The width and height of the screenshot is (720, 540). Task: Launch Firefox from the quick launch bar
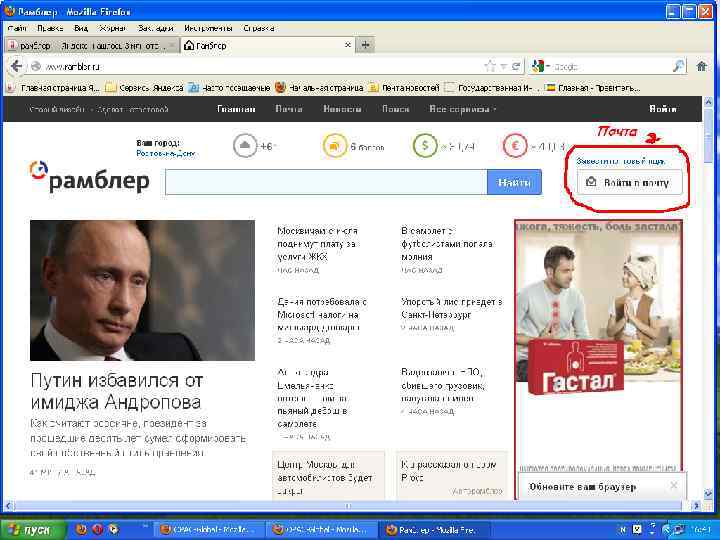(81, 529)
